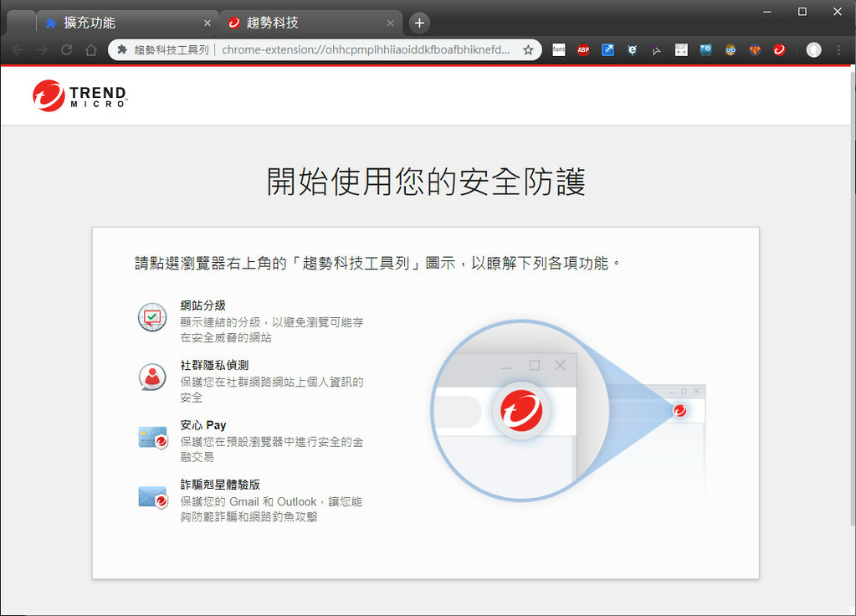Click the back navigation arrow
Viewport: 856px width, 616px height.
click(x=18, y=50)
